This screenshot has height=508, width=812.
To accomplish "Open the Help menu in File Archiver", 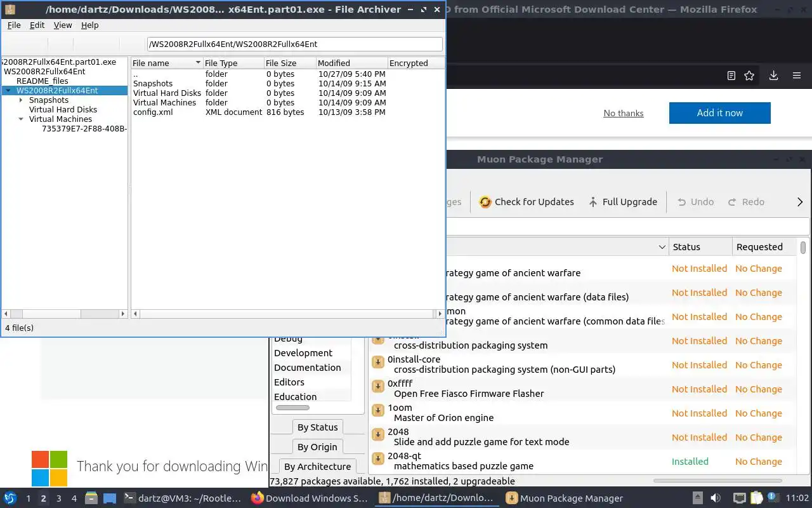I will click(x=90, y=25).
